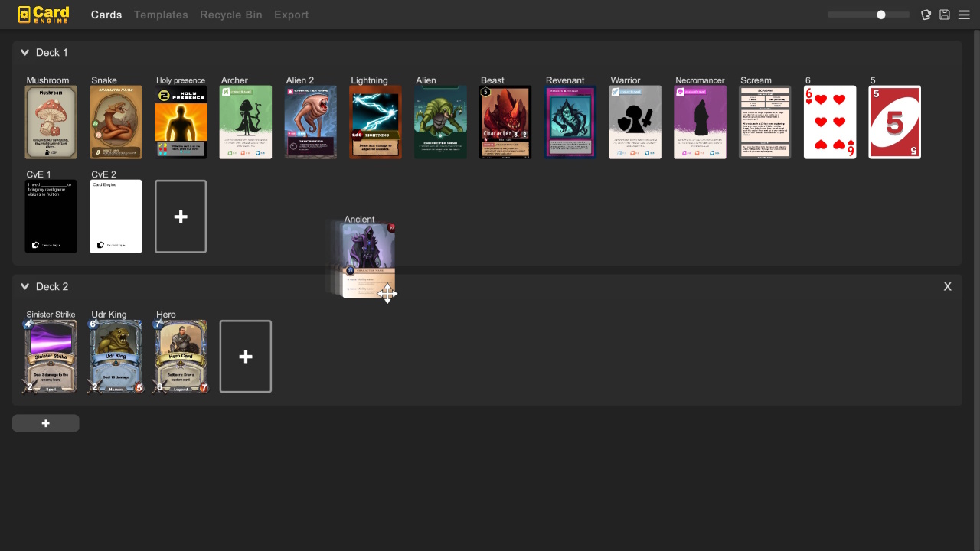Screen dimensions: 980x551
Task: Select the Scream card
Action: 765,122
